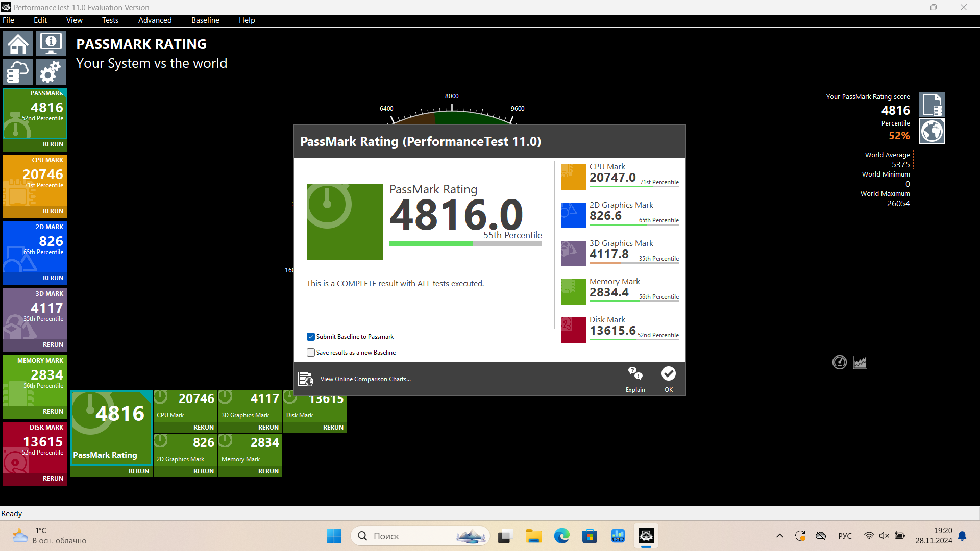Viewport: 980px width, 551px height.
Task: Click the save results document icon
Action: [932, 105]
